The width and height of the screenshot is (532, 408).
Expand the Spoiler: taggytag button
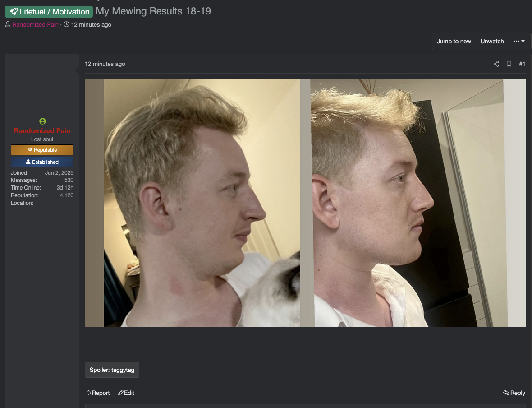point(112,370)
